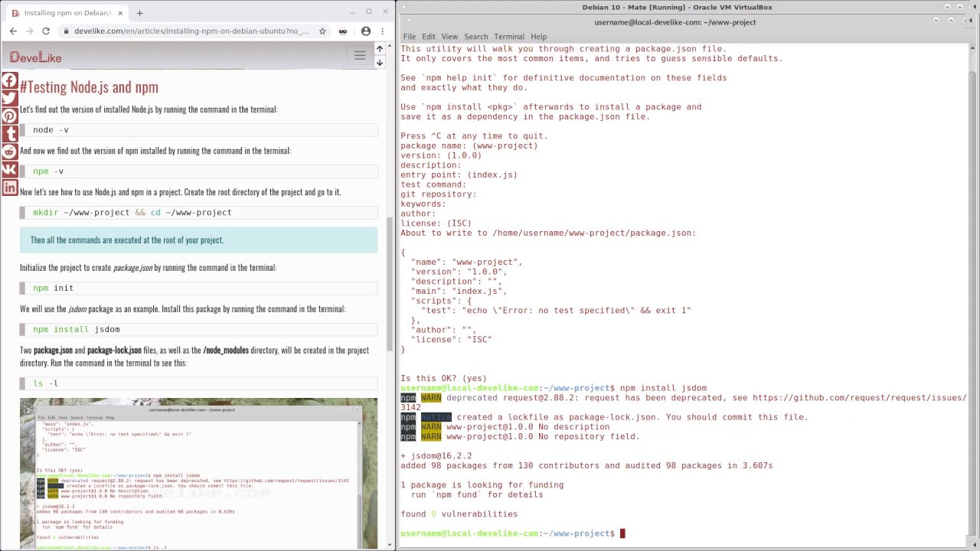
Task: Click the DeveLike site logo
Action: pyautogui.click(x=35, y=57)
